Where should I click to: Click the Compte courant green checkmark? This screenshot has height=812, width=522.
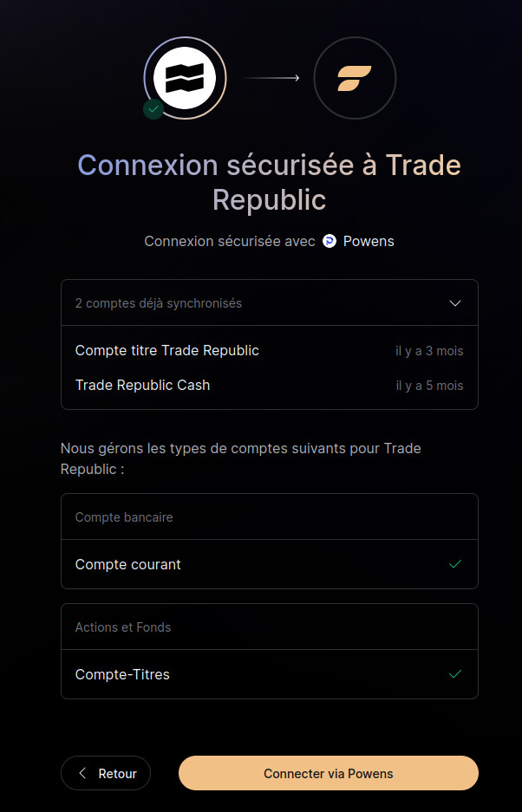pyautogui.click(x=455, y=564)
